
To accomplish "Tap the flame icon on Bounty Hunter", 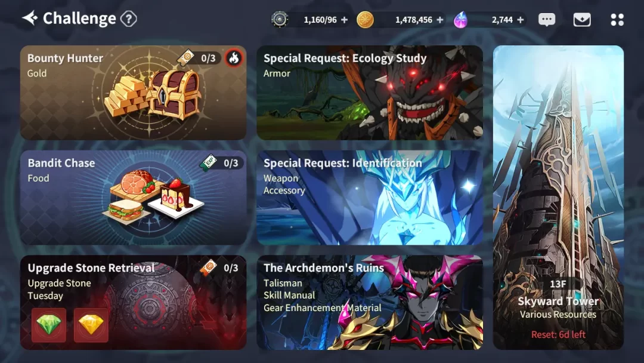I will coord(234,58).
